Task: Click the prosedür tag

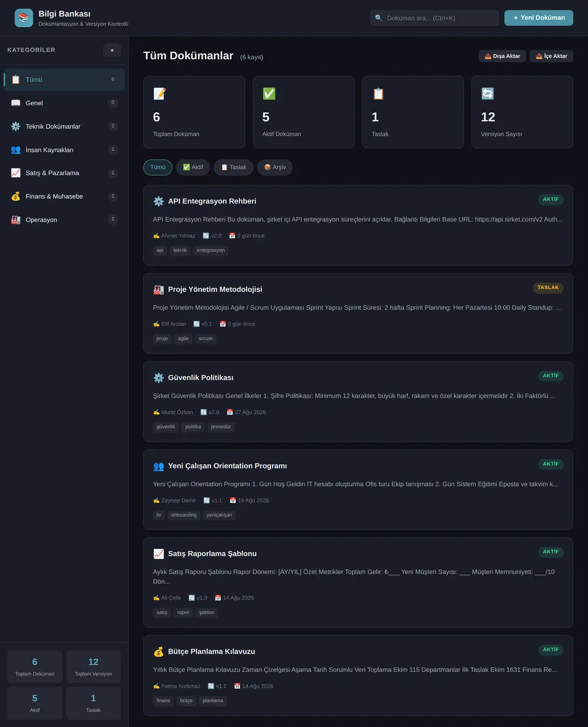Action: point(221,427)
